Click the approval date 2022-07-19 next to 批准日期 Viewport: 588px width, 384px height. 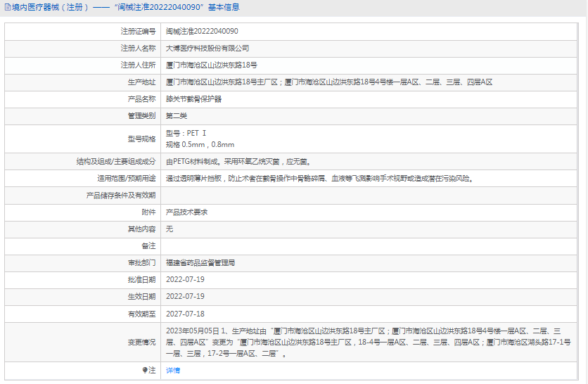click(x=185, y=279)
